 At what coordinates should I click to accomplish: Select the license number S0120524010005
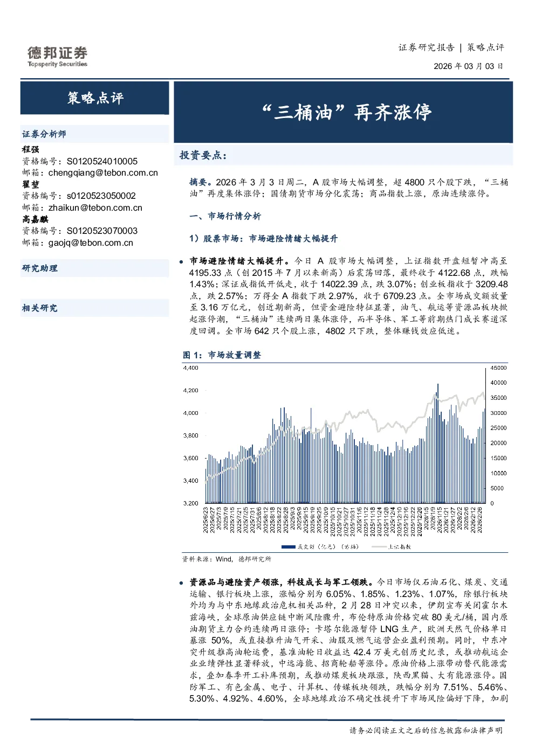point(102,161)
